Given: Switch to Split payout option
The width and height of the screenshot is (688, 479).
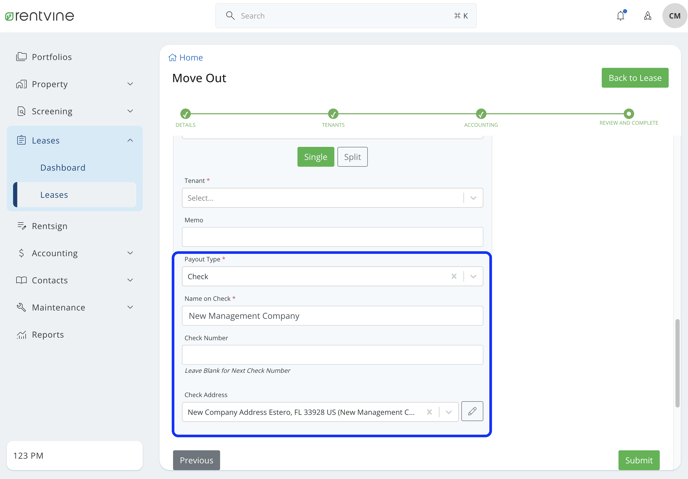Looking at the screenshot, I should click(352, 157).
